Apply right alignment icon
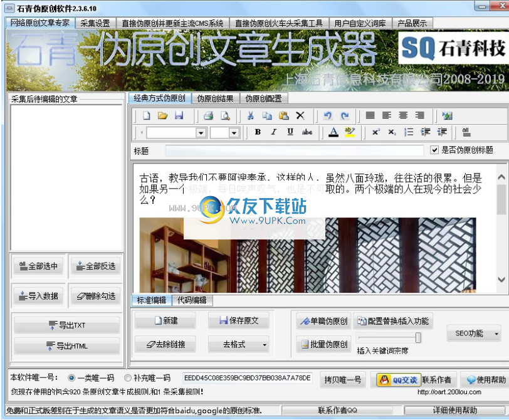Image resolution: width=509 pixels, height=420 pixels. (x=420, y=115)
